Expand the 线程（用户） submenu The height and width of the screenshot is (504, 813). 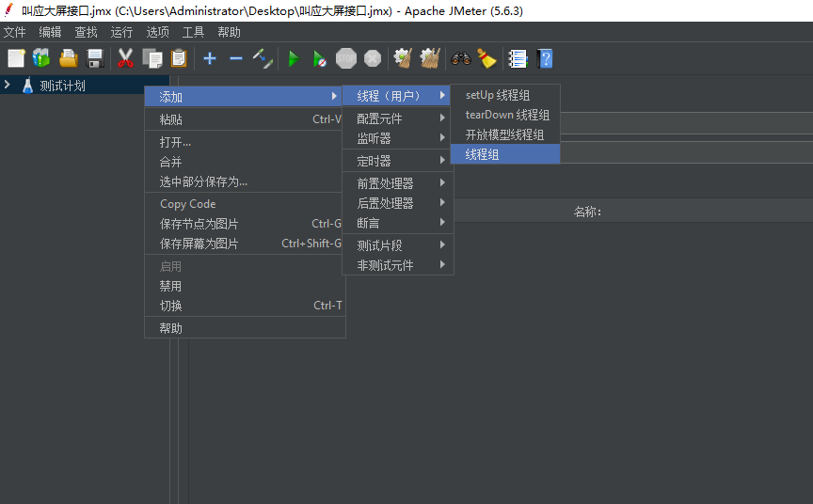click(x=398, y=96)
